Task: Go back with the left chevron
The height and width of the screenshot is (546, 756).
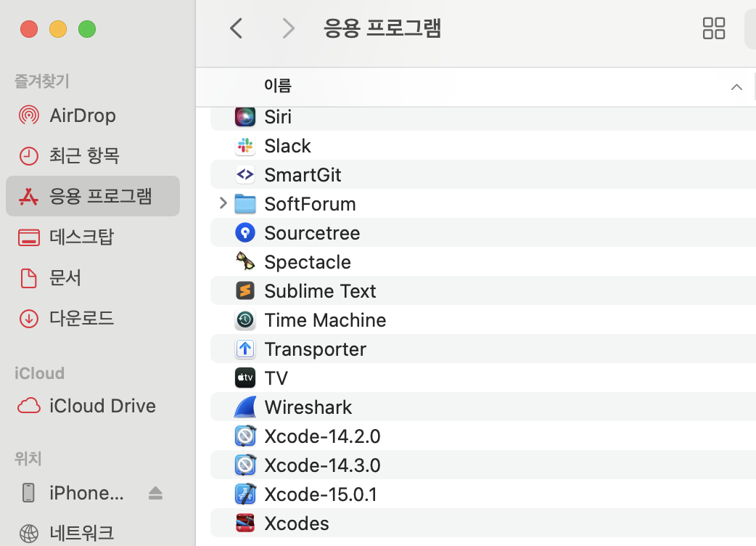Action: 236,28
